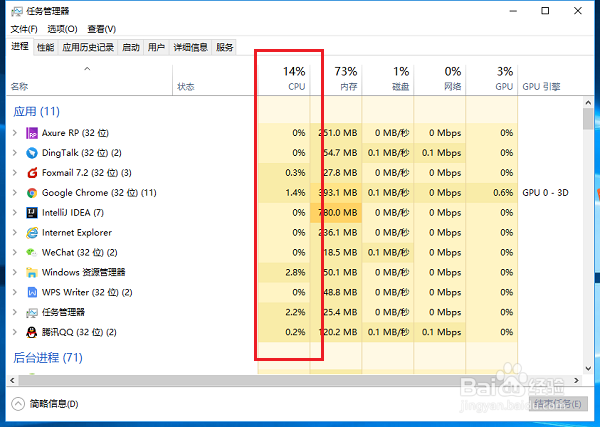Sort by the 网络 column header
The height and width of the screenshot is (427, 600).
click(x=440, y=80)
